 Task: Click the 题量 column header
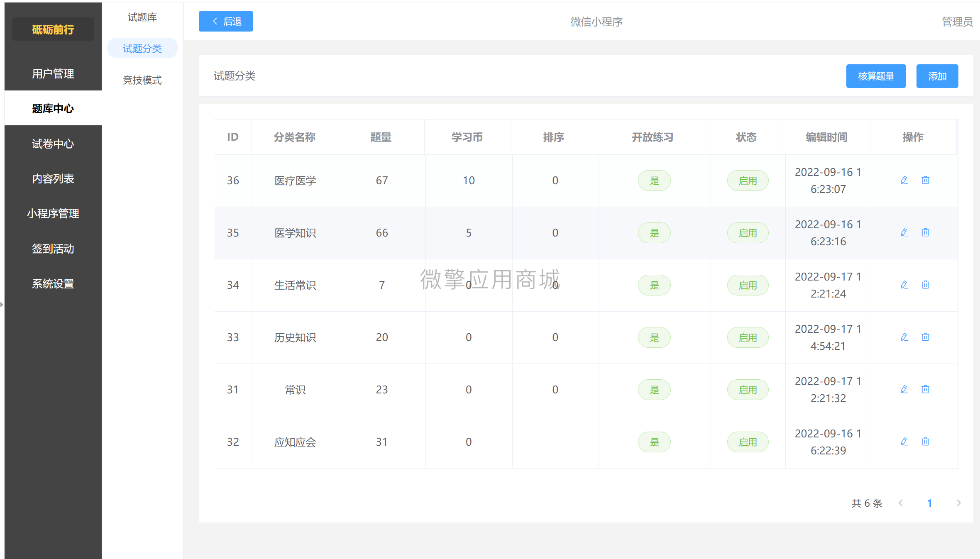tap(381, 137)
